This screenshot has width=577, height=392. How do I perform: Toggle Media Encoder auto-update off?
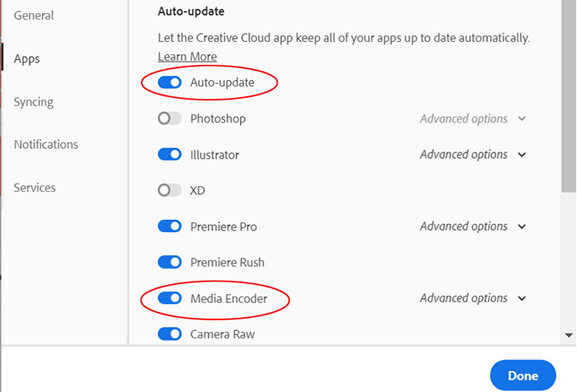point(170,298)
